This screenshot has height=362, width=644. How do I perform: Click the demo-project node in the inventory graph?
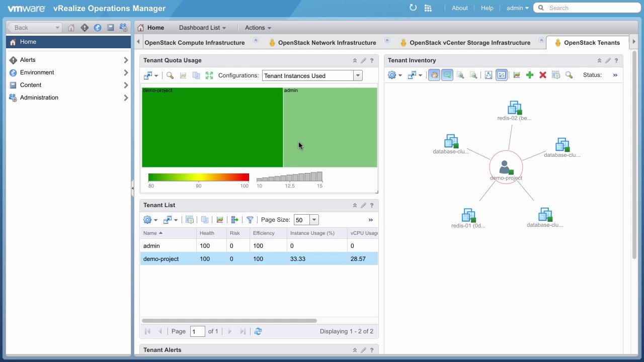[506, 167]
